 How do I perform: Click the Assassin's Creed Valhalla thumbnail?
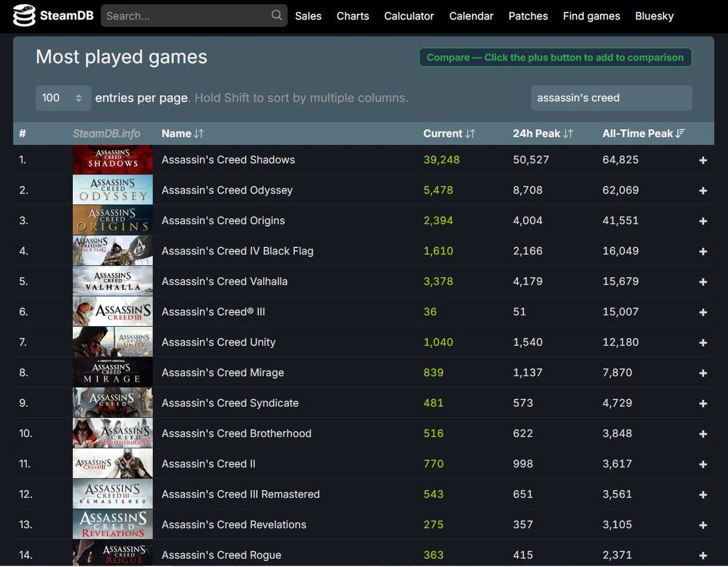113,281
